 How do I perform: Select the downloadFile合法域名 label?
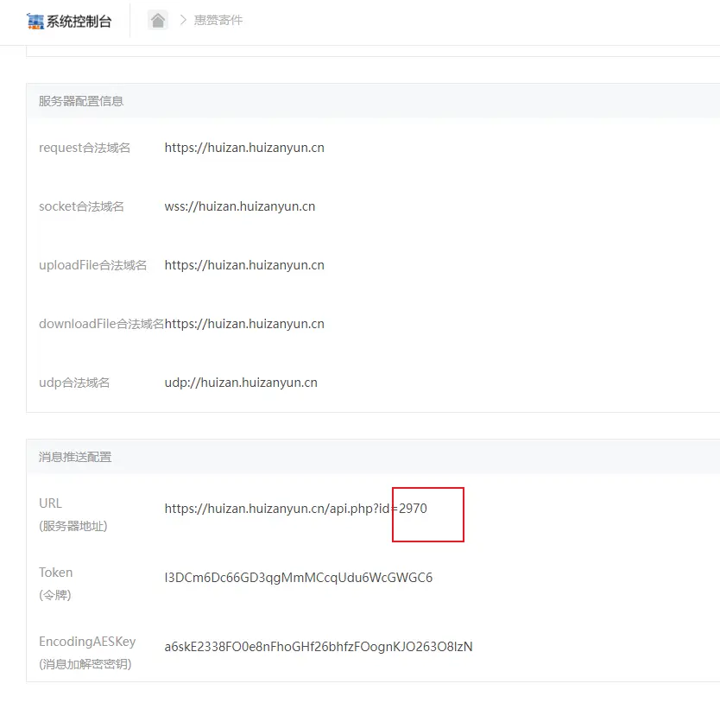point(102,324)
